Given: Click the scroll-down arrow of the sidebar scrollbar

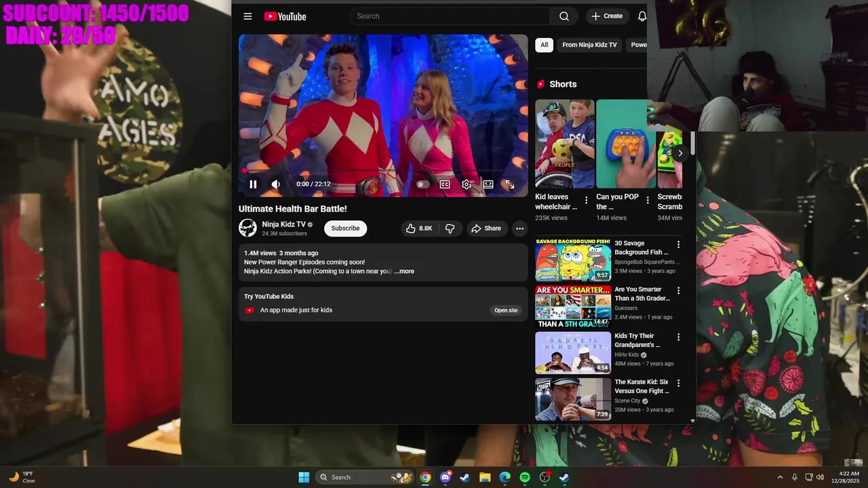Looking at the screenshot, I should (692, 421).
